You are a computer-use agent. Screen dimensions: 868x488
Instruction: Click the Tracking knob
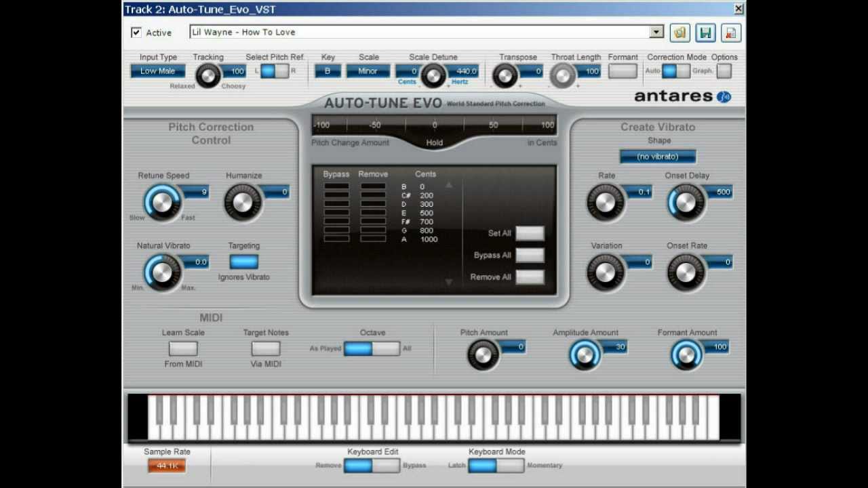208,76
